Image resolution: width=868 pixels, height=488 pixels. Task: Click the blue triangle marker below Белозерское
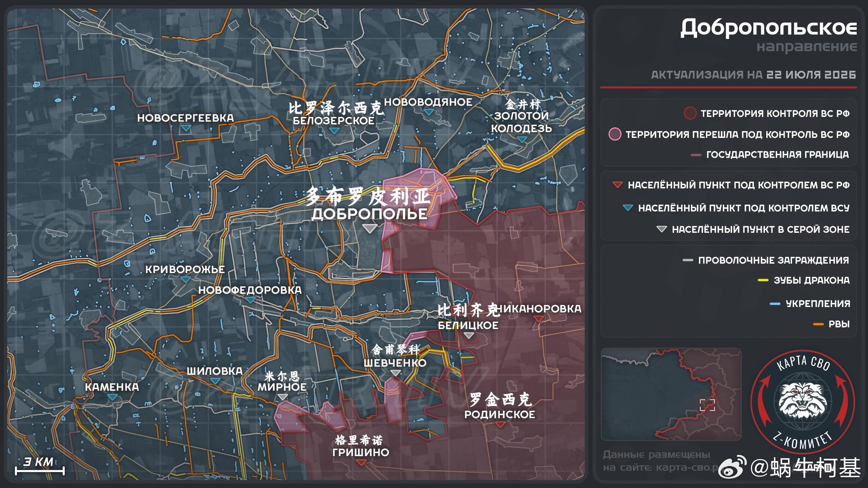[334, 130]
